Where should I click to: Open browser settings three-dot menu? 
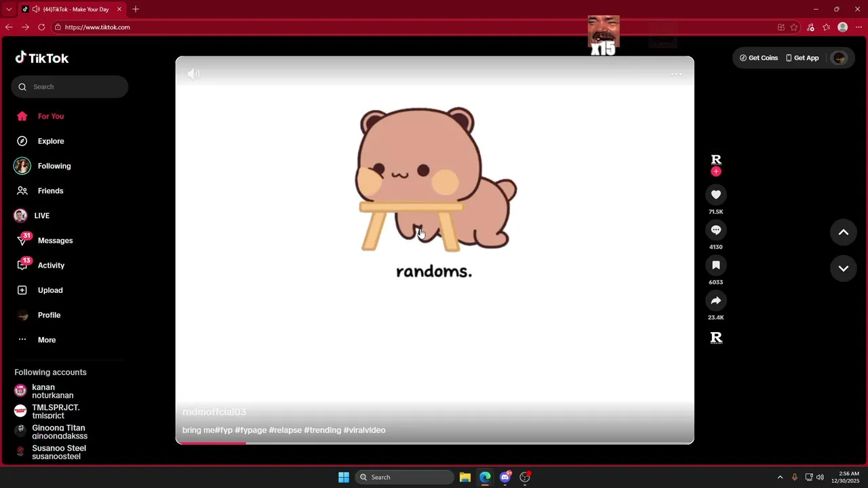[x=859, y=27]
